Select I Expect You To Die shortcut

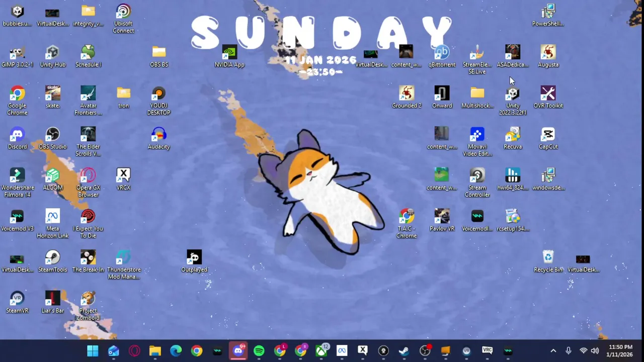88,224
